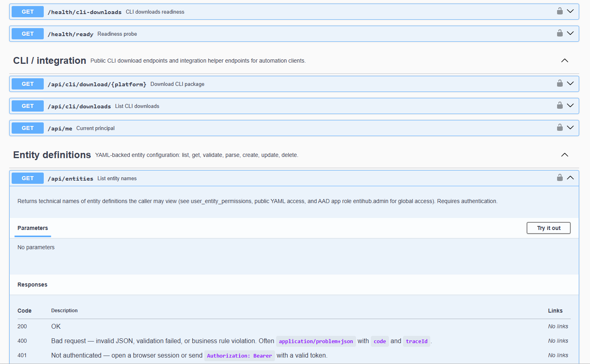Click the lock icon on /api/me row
The height and width of the screenshot is (364, 590).
pyautogui.click(x=560, y=128)
